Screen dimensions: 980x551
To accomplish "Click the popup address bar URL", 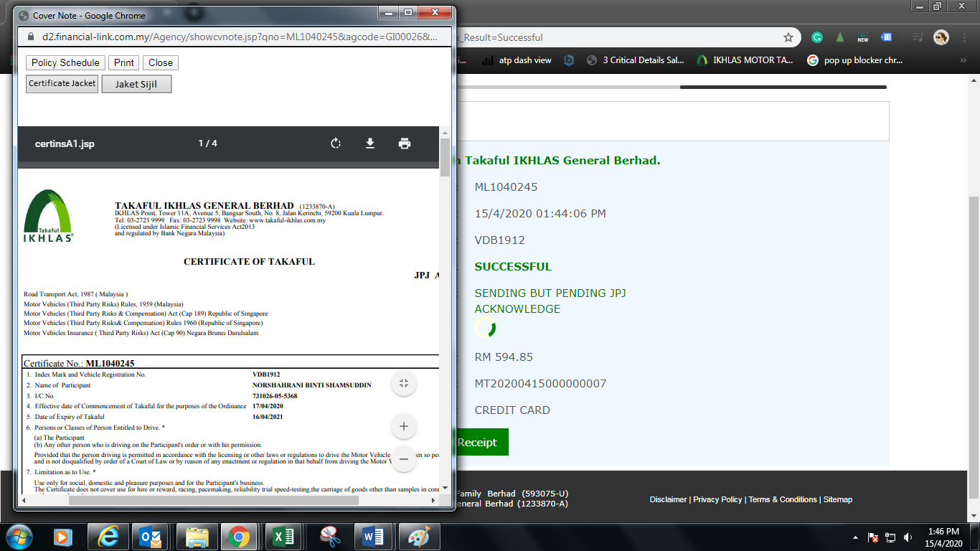I will tap(240, 37).
